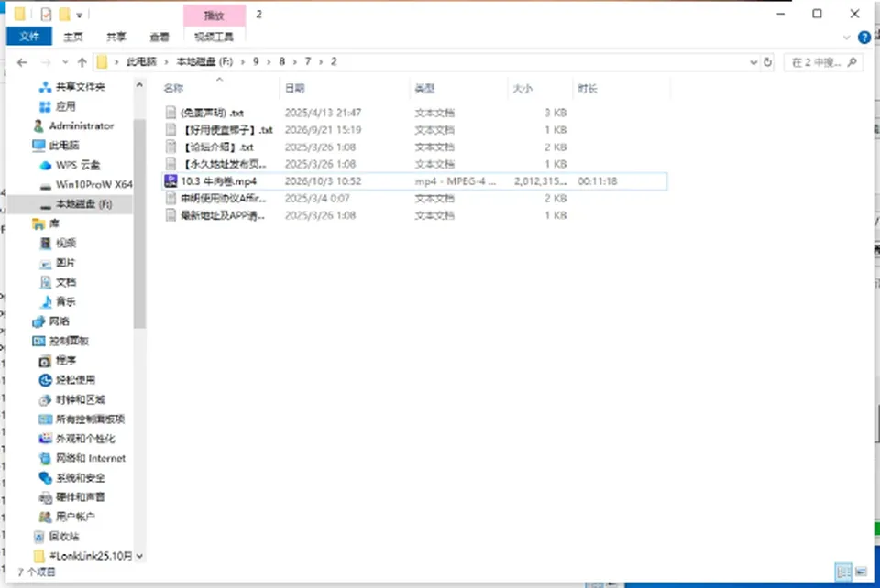Click the icon of (免责声明).txt file
The width and height of the screenshot is (880, 588).
(x=170, y=113)
